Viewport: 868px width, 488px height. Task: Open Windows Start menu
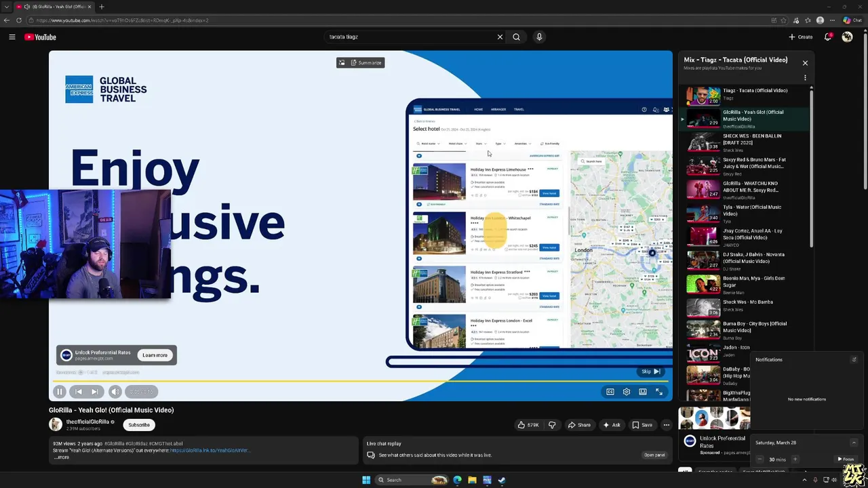(366, 480)
